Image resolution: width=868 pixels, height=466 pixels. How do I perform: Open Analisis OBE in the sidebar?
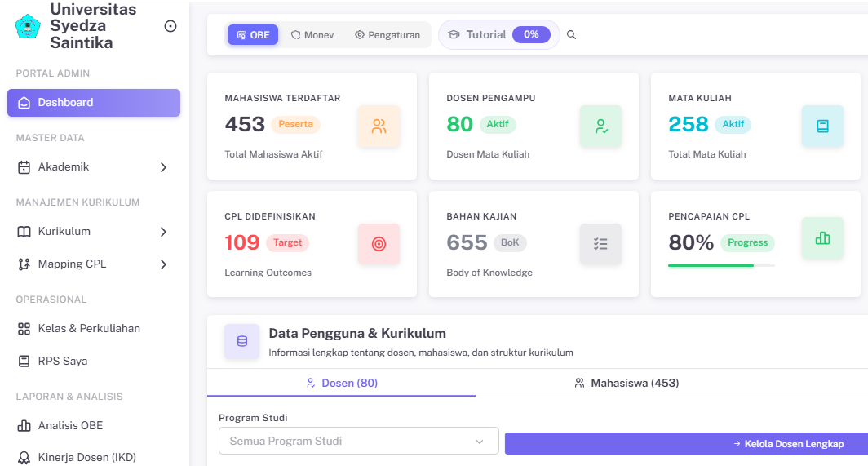click(94, 425)
